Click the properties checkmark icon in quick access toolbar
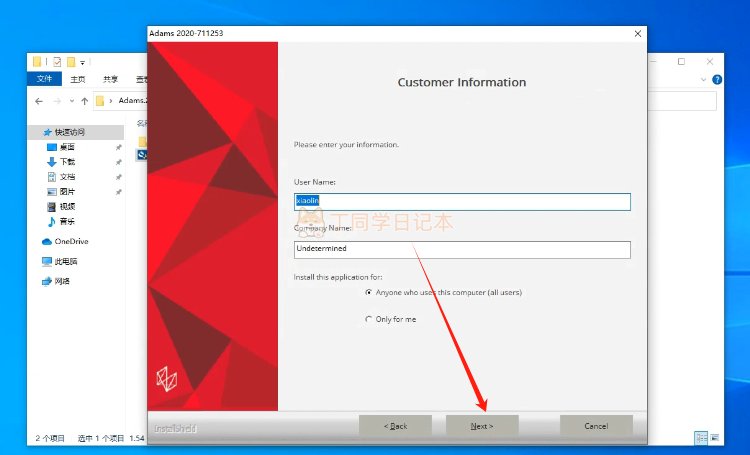The height and width of the screenshot is (455, 750). pos(57,62)
